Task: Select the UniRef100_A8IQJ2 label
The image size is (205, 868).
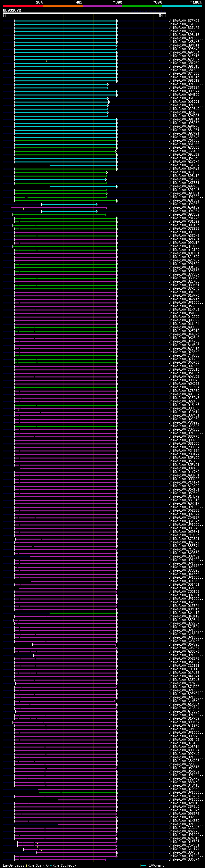Action: pos(184,201)
